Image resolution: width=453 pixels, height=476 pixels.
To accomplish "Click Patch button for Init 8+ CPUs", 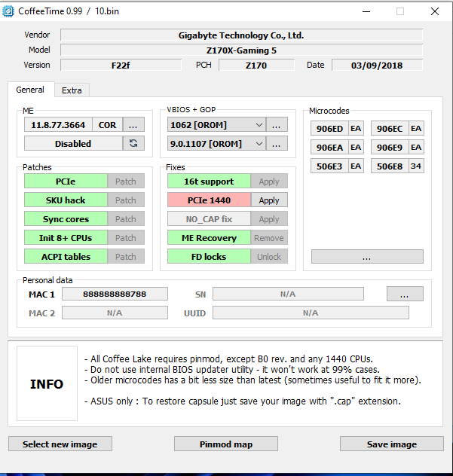I will (x=126, y=238).
